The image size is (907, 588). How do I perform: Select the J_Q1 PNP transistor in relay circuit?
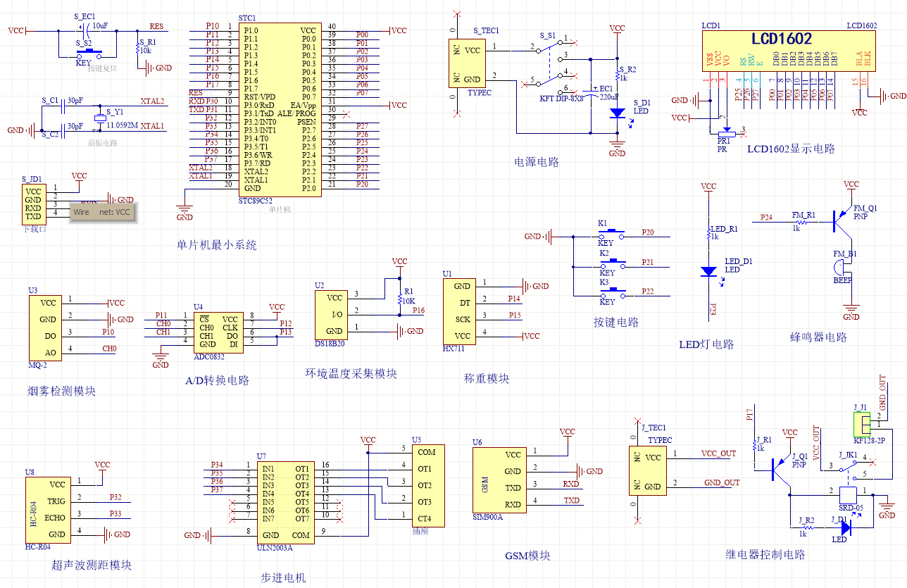[782, 468]
